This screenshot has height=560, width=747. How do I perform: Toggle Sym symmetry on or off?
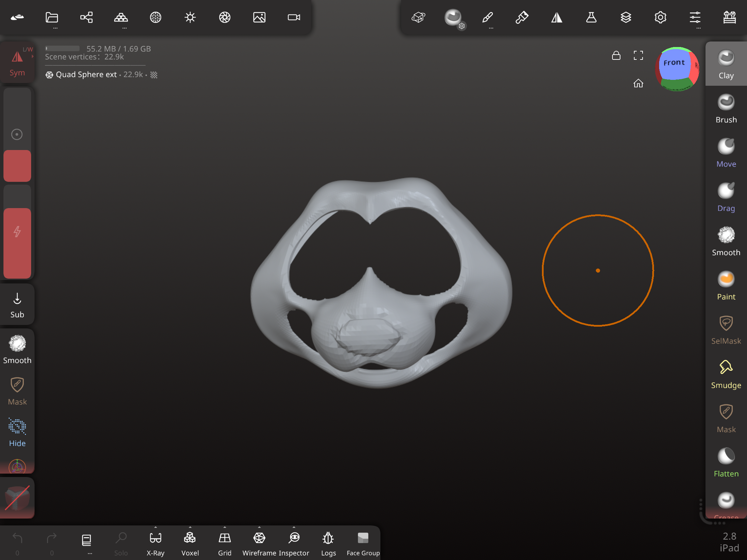(17, 62)
